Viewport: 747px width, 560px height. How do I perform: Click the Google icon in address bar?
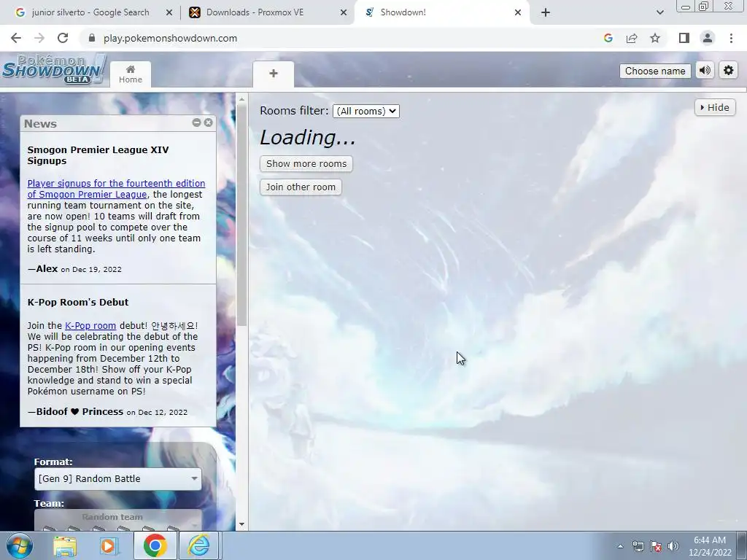[608, 38]
